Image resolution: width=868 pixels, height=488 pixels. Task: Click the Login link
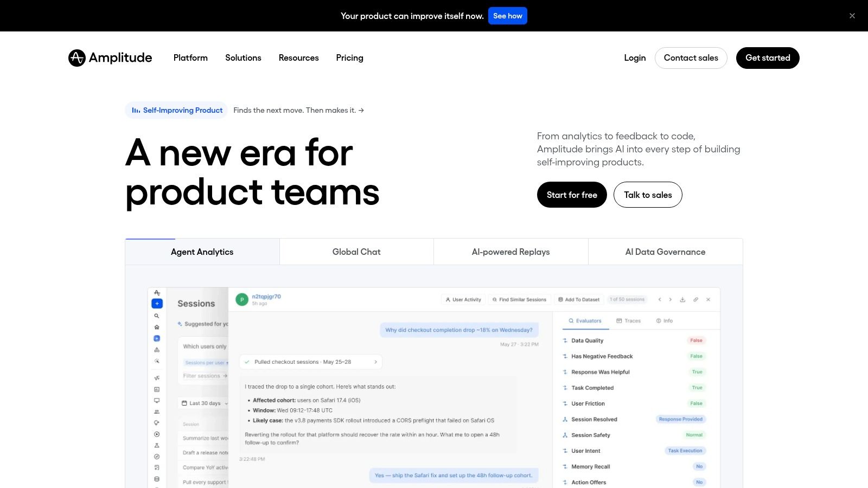(x=635, y=58)
